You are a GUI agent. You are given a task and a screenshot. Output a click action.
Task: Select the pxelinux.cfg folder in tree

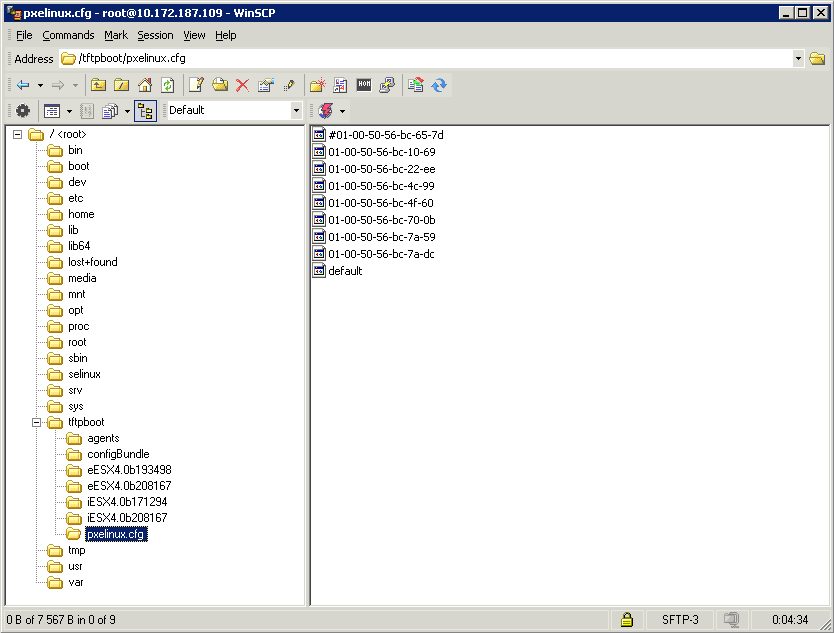115,534
